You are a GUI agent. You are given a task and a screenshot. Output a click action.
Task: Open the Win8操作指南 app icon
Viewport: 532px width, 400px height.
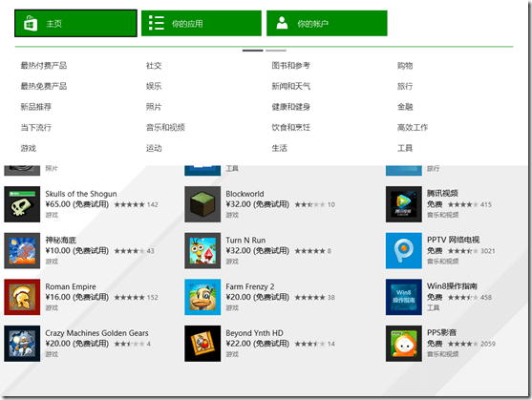tap(404, 297)
